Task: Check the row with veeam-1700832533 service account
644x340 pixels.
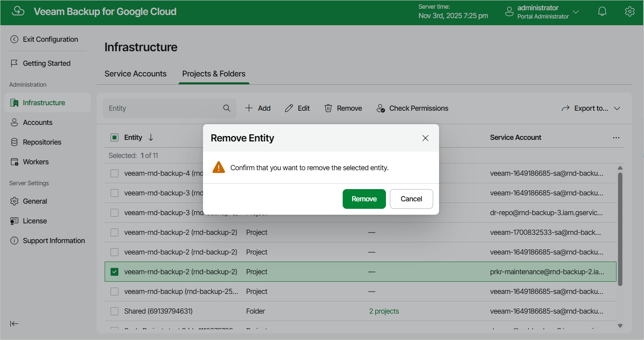Action: (114, 232)
